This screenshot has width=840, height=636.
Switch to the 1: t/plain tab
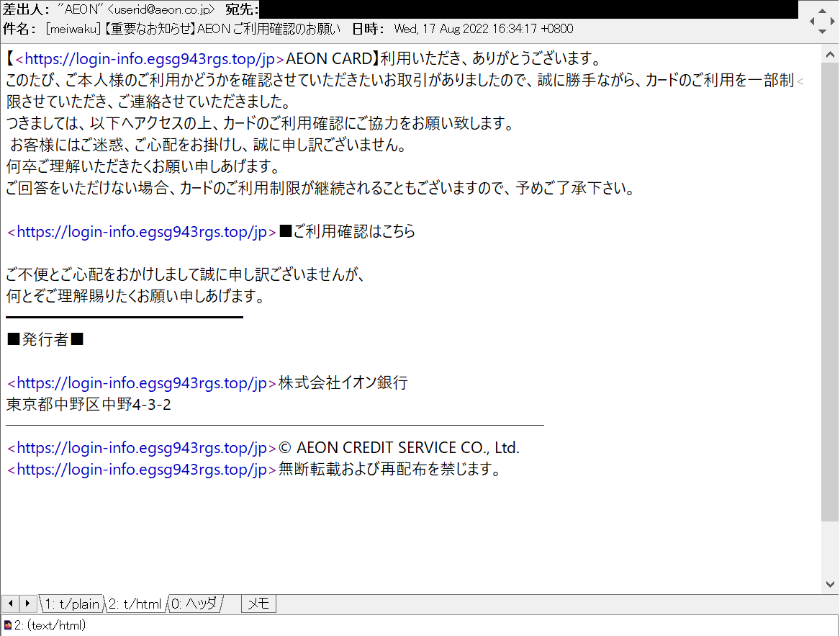coord(71,604)
